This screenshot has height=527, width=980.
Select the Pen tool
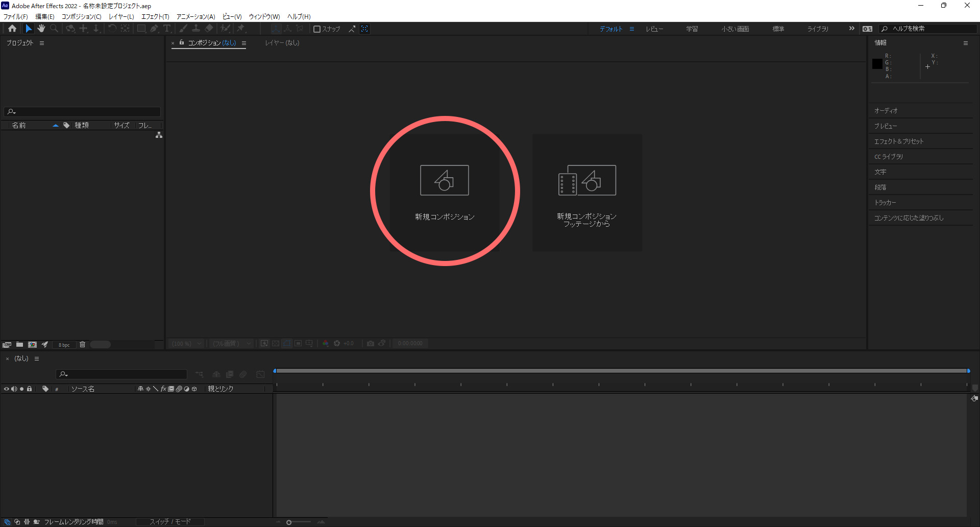pos(154,29)
